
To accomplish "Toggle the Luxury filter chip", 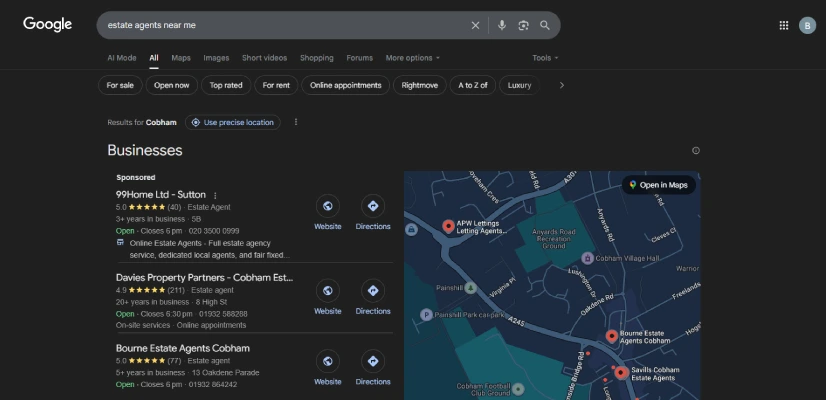I will 519,85.
